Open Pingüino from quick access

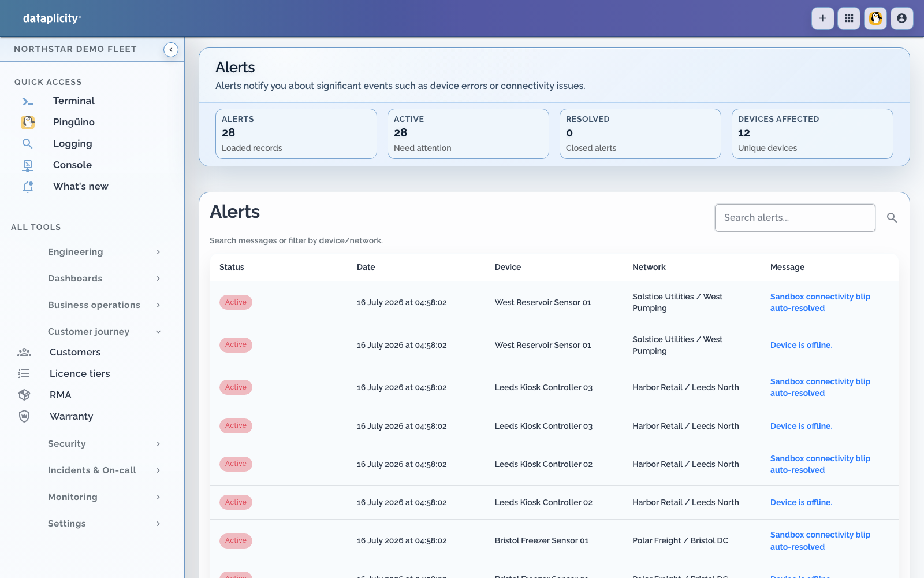coord(74,123)
